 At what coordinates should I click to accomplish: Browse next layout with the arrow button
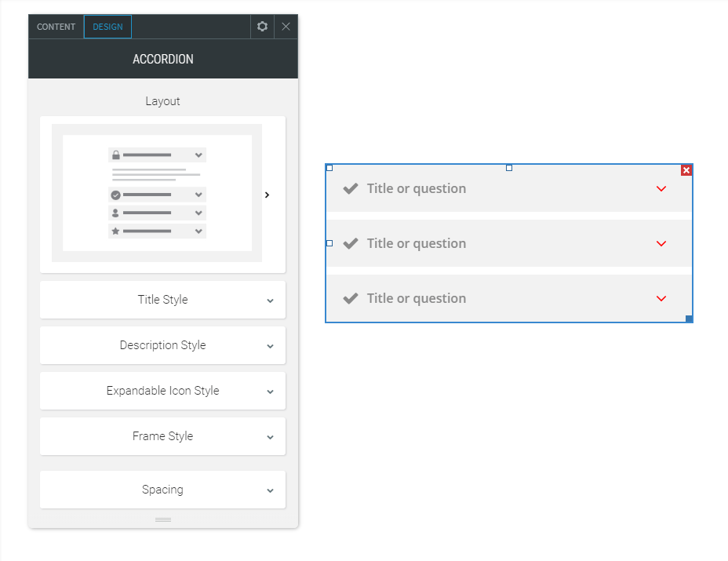[268, 195]
